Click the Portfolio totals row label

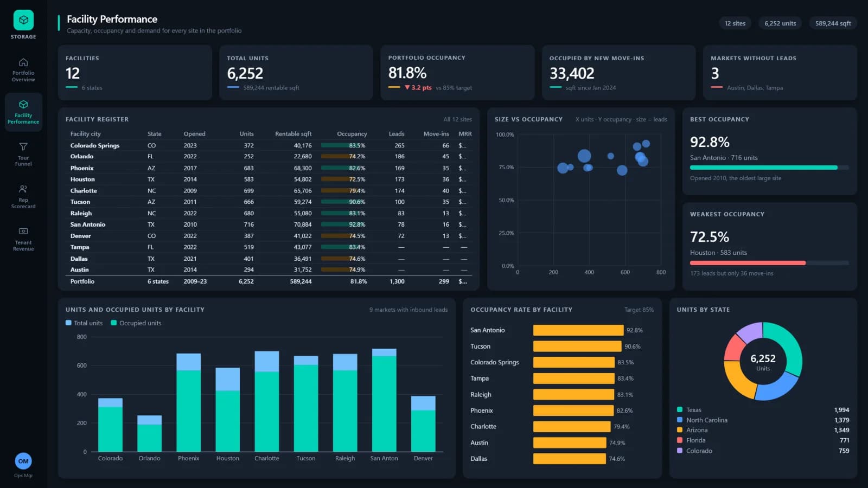pos(82,281)
